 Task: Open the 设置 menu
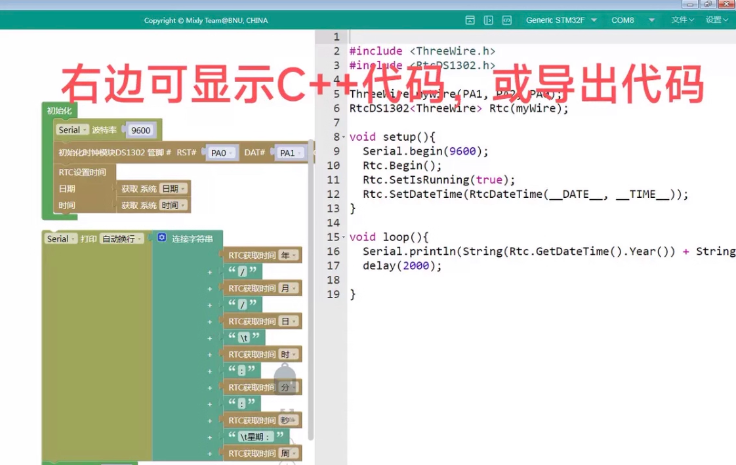tap(716, 20)
